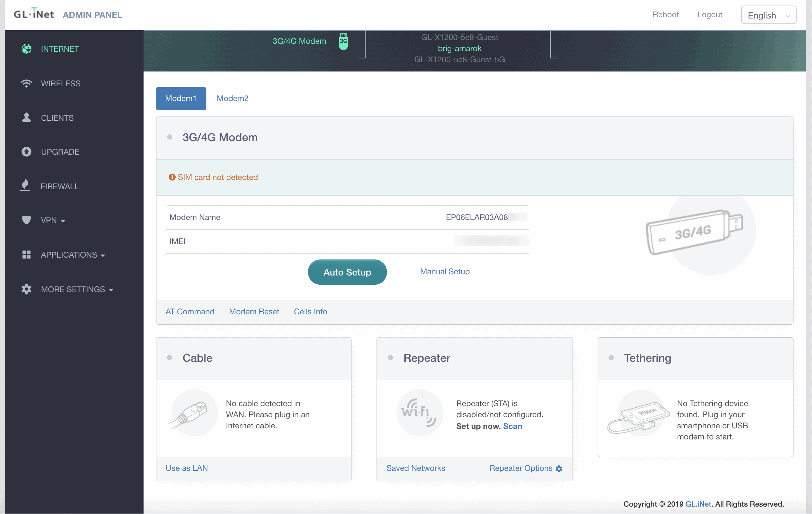
Task: Click the Upgrade arrow icon
Action: (26, 152)
